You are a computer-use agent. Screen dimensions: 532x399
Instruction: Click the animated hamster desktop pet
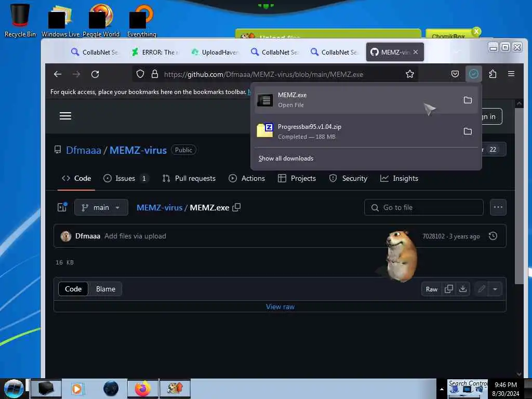(x=401, y=256)
